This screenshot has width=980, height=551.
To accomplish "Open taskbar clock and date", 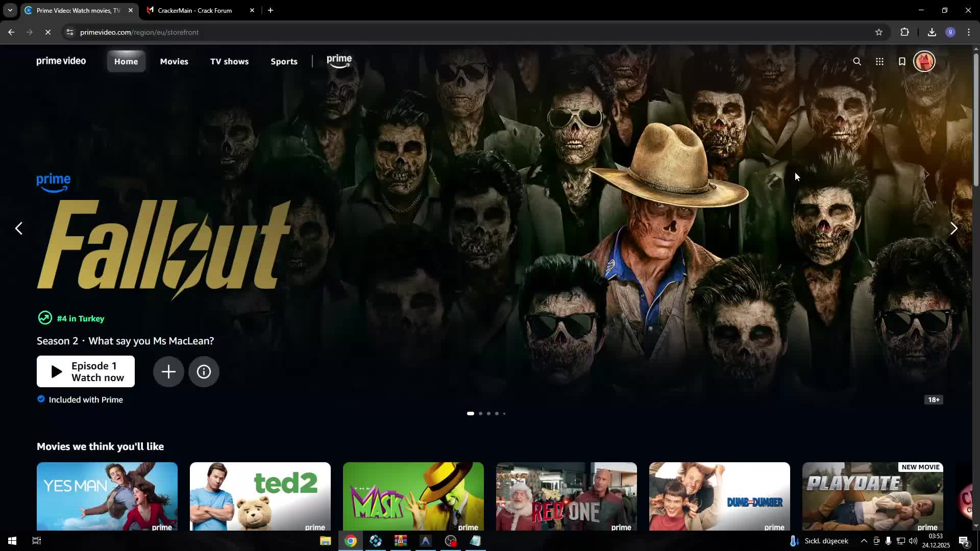I will pos(936,541).
